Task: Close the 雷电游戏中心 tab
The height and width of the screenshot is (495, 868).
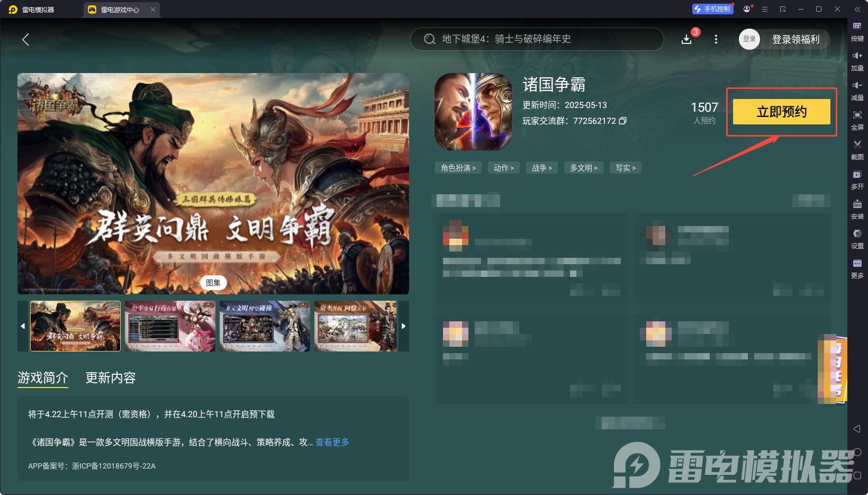Action: 153,10
